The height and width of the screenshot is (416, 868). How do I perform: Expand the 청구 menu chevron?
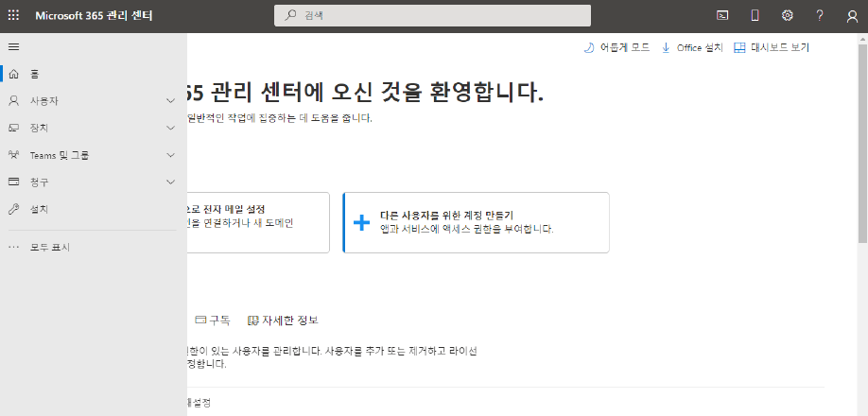point(170,182)
